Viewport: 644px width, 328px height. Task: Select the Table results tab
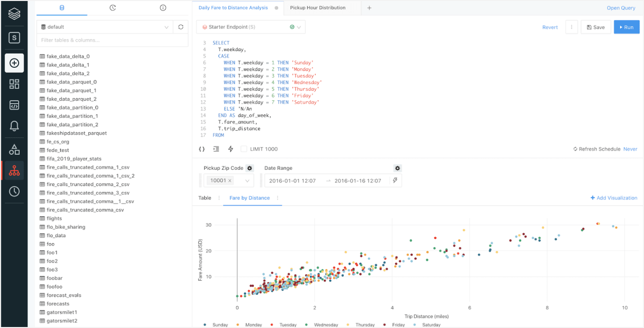click(205, 198)
